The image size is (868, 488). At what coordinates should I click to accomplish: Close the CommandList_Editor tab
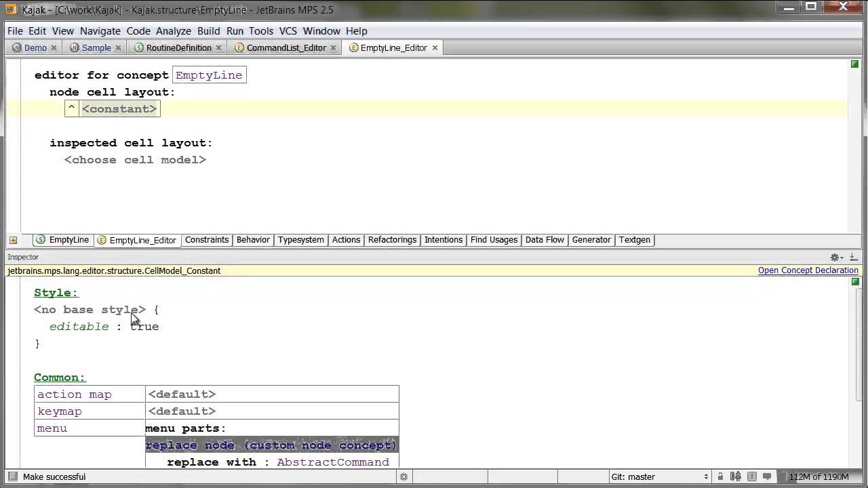tap(333, 48)
